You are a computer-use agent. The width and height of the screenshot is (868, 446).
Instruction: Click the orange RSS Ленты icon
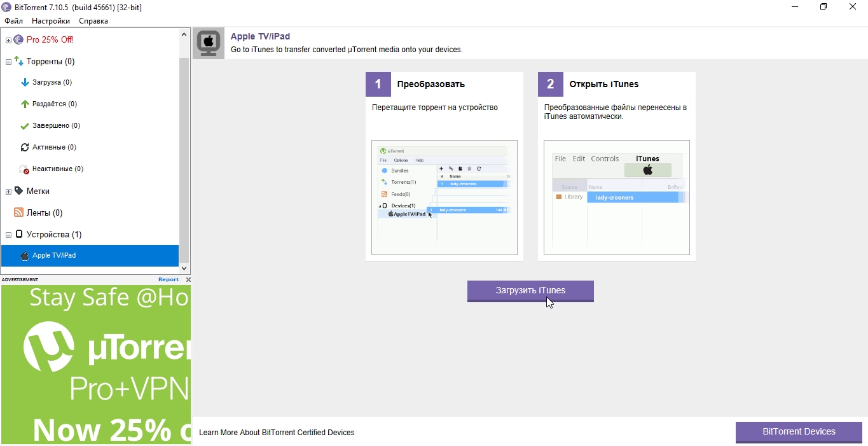18,213
